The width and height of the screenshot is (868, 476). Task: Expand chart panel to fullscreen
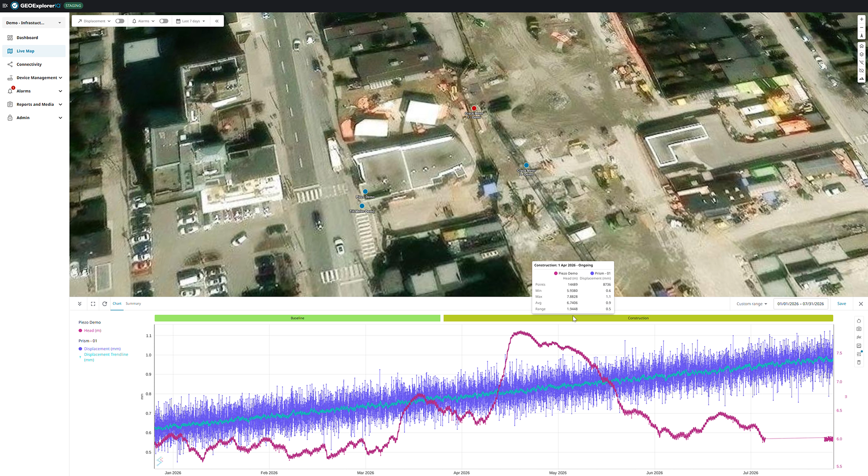(93, 304)
